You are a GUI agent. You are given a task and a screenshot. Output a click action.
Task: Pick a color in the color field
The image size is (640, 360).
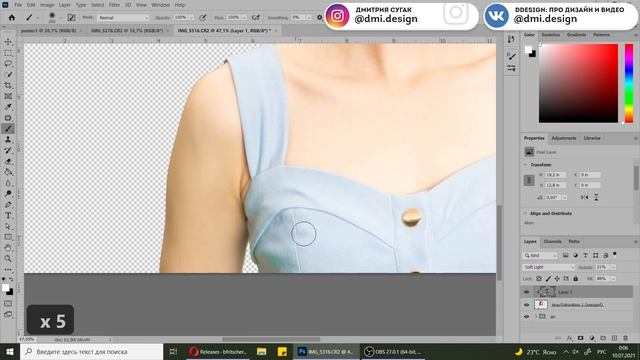coord(578,83)
